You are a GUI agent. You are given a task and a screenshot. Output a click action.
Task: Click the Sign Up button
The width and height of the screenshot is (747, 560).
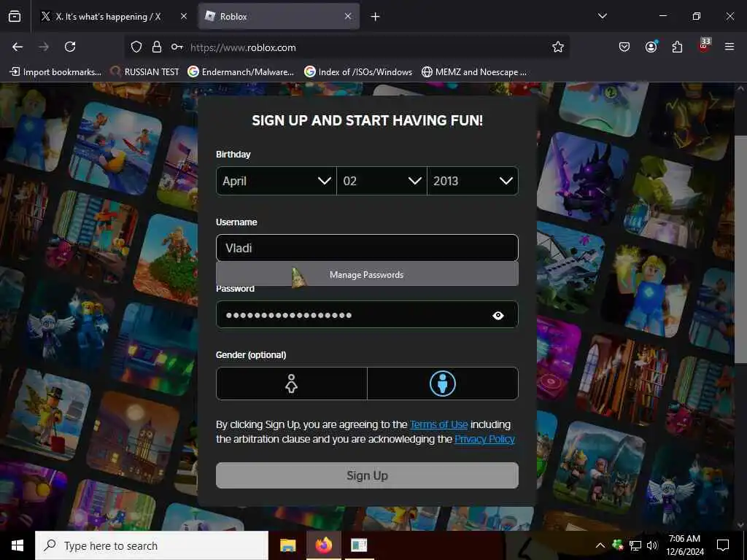click(x=367, y=475)
